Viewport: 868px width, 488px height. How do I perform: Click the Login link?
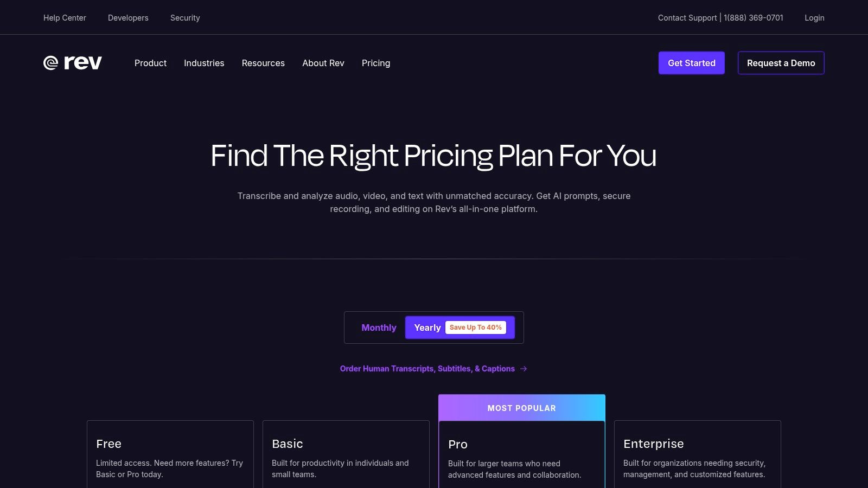point(814,18)
